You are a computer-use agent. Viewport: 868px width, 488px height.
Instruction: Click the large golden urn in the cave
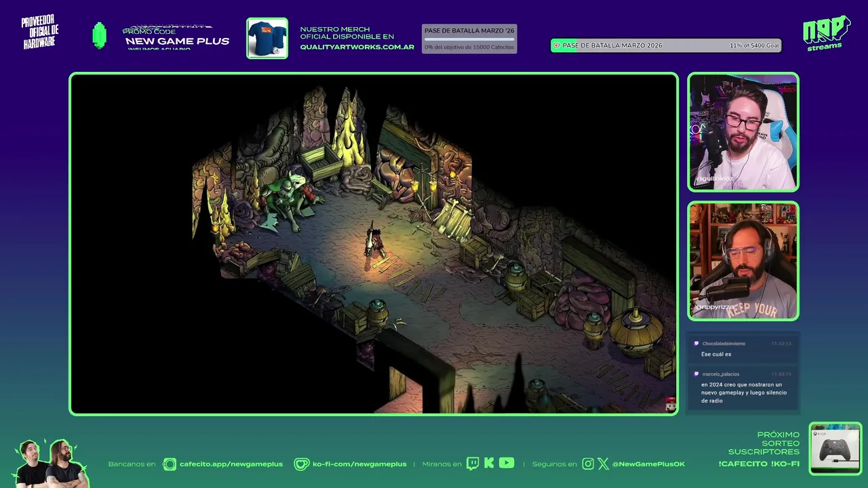pos(636,331)
